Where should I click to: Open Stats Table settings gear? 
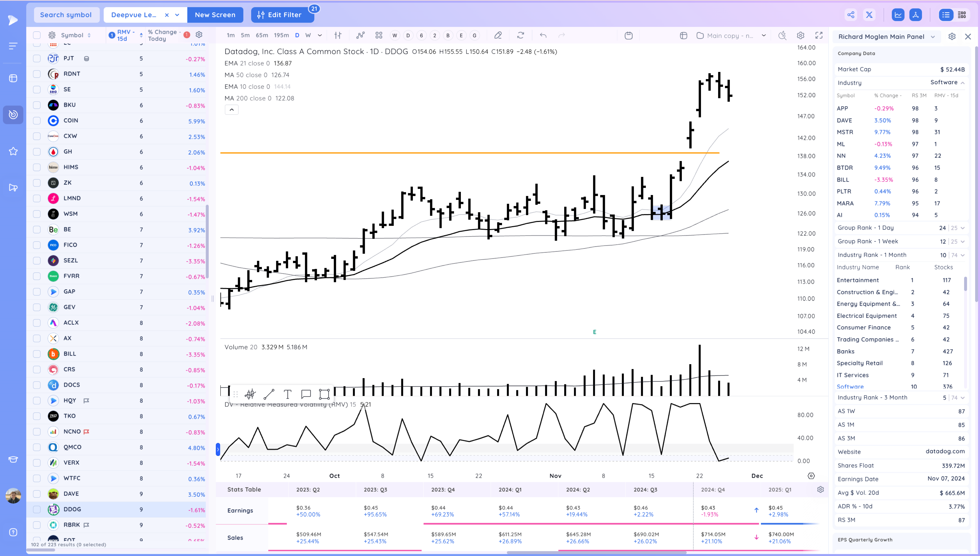(820, 490)
